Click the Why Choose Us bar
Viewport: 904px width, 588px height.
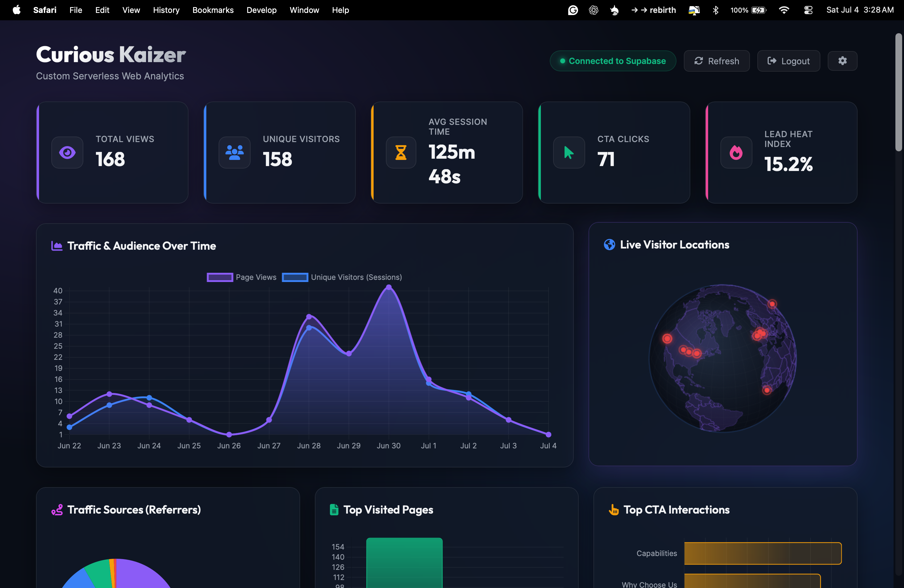coord(752,581)
